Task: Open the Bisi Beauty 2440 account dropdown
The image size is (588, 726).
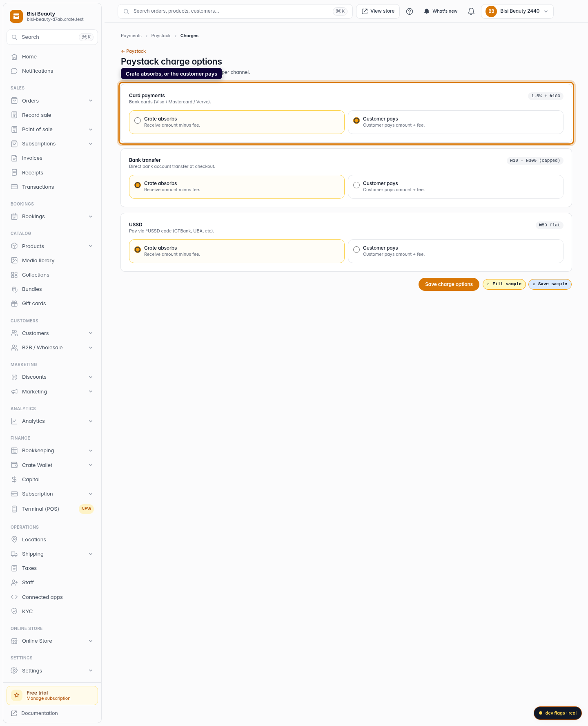Action: coord(517,11)
